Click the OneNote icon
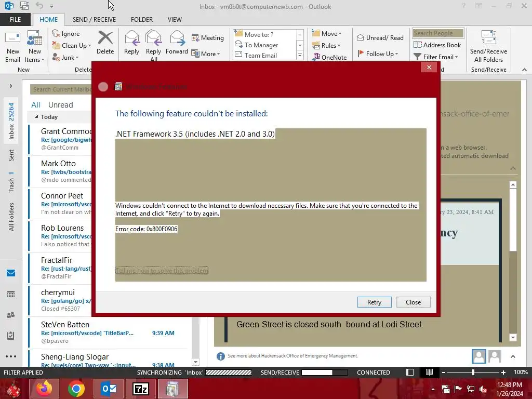This screenshot has width=532, height=399. [x=329, y=57]
